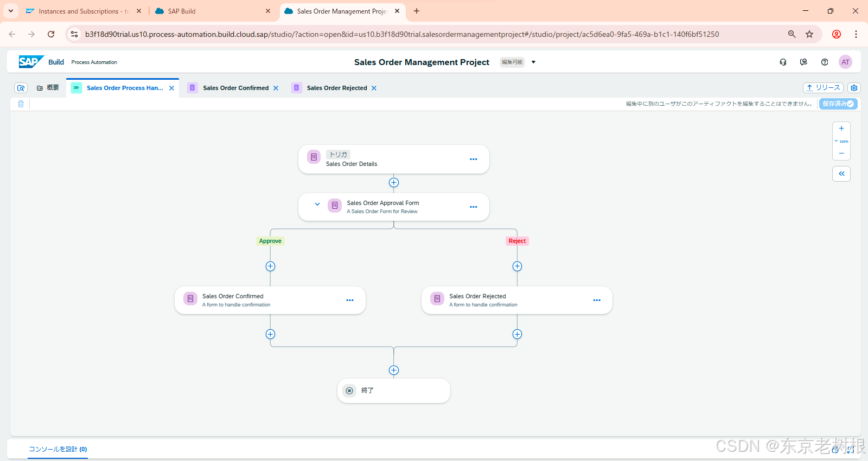Go back in the browser
The image size is (868, 461).
12,34
